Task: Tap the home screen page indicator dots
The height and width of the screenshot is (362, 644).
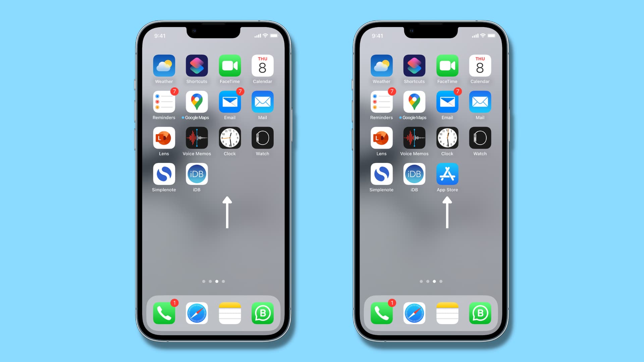Action: [213, 281]
